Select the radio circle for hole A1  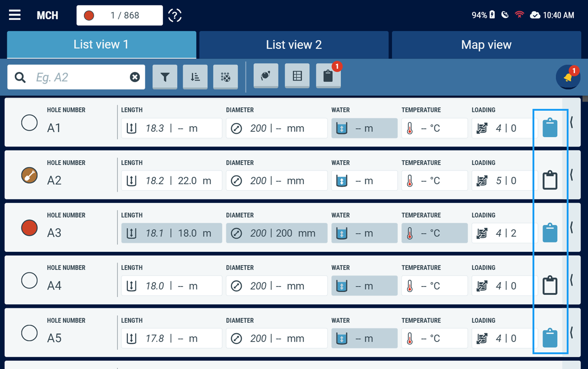[x=30, y=123]
